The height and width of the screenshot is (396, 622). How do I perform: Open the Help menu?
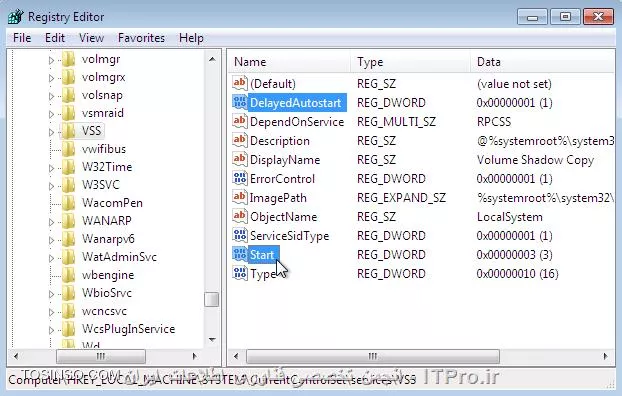[191, 38]
